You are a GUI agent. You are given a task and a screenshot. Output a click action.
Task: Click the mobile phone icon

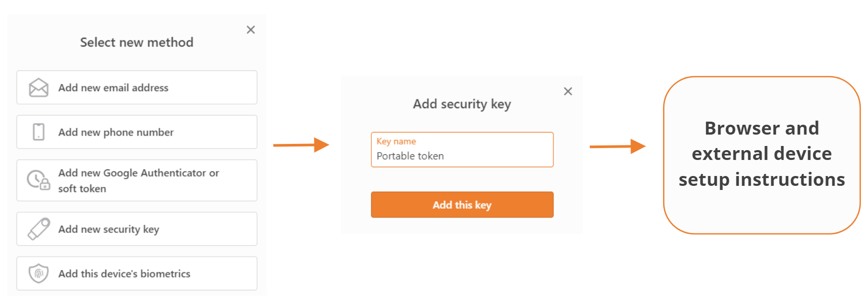coord(39,132)
